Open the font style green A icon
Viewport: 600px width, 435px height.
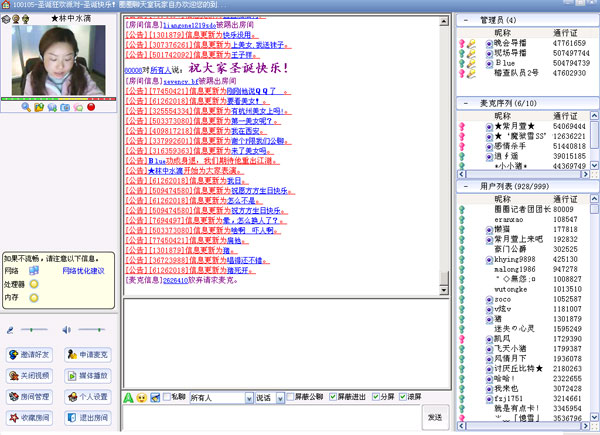pyautogui.click(x=129, y=397)
